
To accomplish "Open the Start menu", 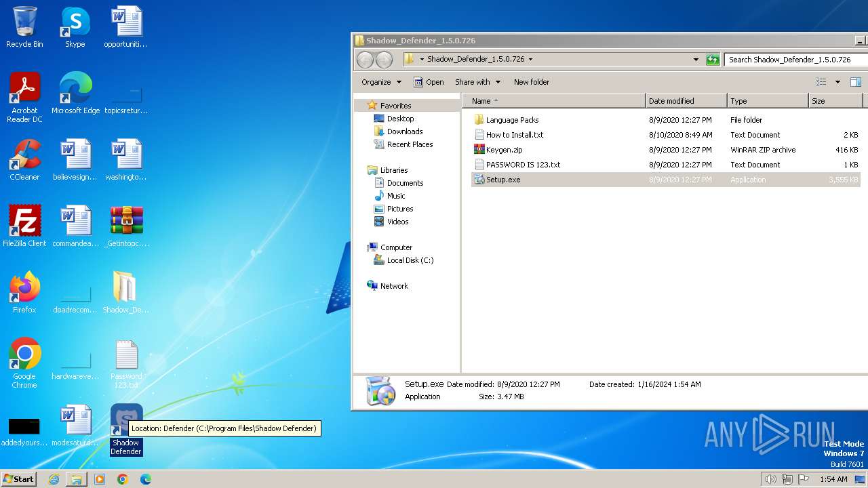I will pyautogui.click(x=19, y=479).
